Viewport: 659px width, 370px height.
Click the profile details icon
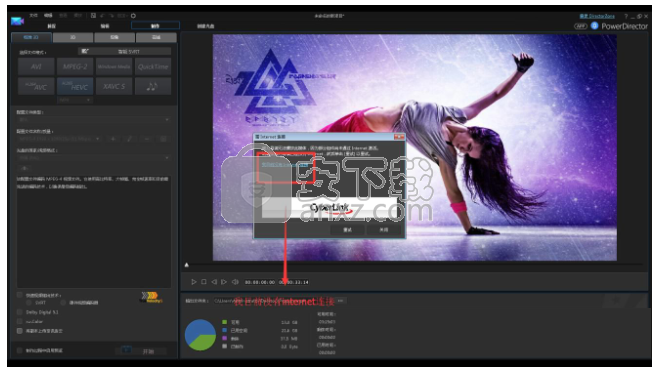pos(163,138)
